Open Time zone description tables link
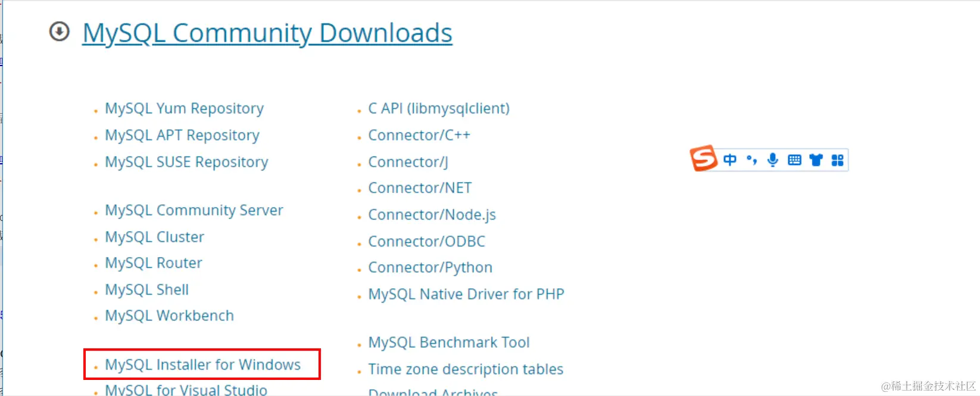This screenshot has height=396, width=980. click(466, 369)
